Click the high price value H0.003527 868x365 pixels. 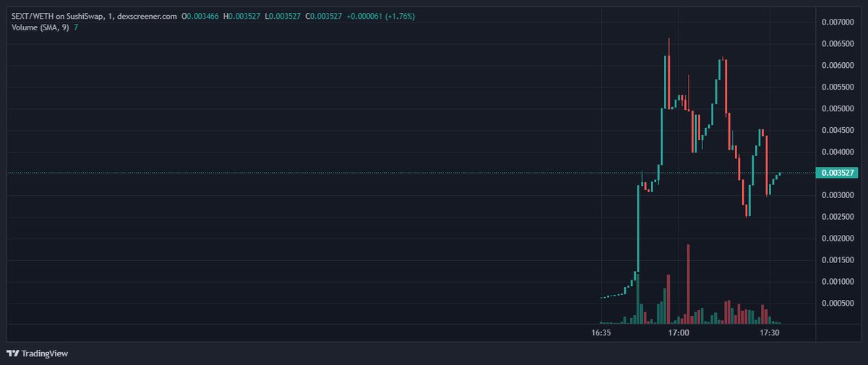(243, 16)
